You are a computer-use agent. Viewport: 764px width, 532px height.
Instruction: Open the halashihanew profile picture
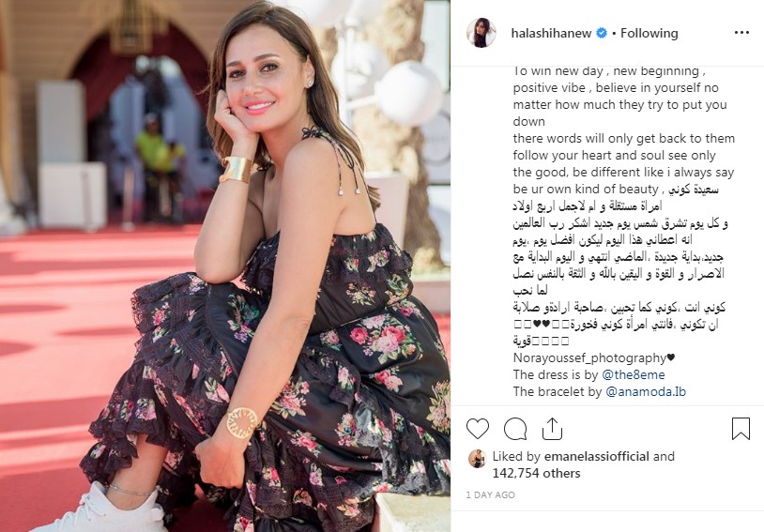(x=481, y=33)
